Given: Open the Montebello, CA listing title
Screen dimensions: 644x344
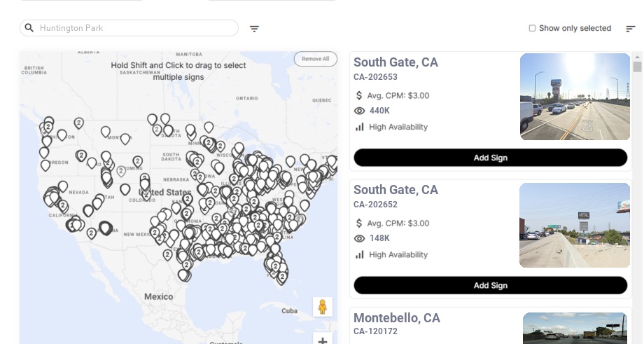Looking at the screenshot, I should (396, 318).
